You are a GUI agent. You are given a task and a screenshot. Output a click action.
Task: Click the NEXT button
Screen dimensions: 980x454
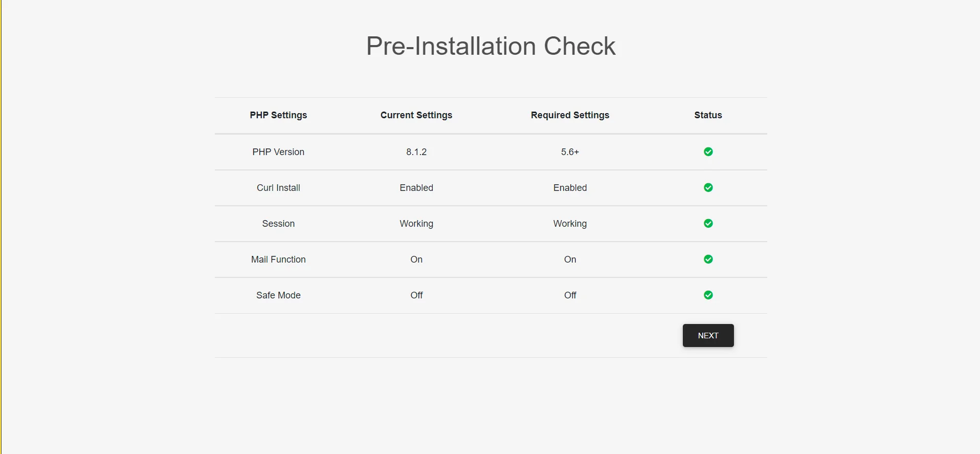click(x=708, y=335)
